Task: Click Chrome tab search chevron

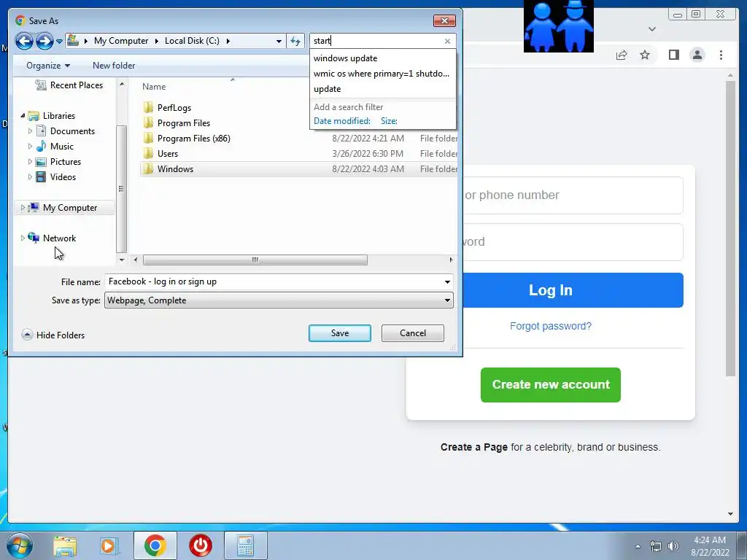Action: [x=652, y=29]
